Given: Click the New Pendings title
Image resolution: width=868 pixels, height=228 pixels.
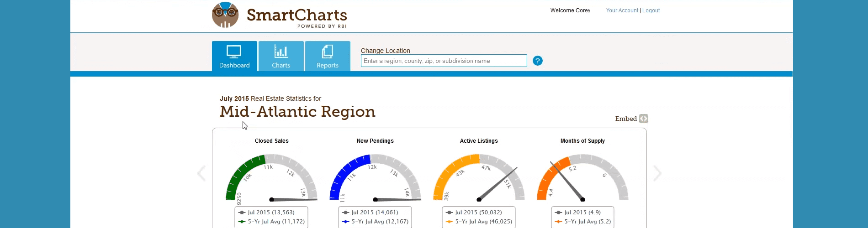Looking at the screenshot, I should (375, 141).
